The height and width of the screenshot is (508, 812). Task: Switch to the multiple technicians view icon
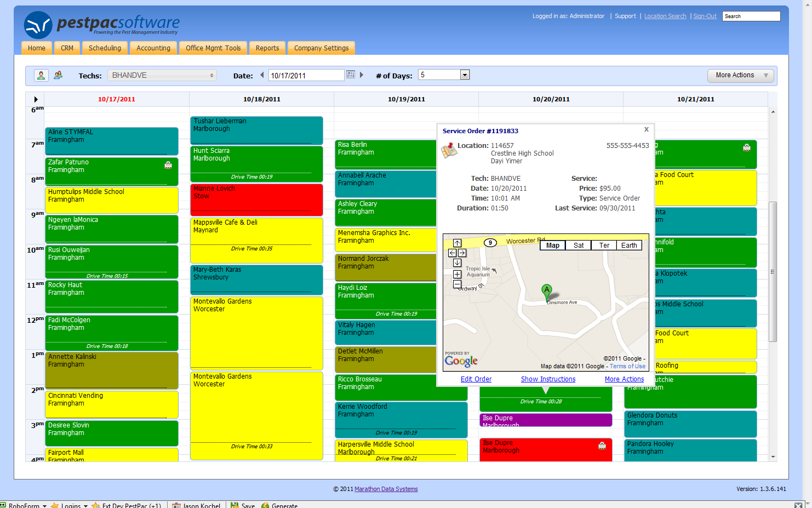click(58, 75)
